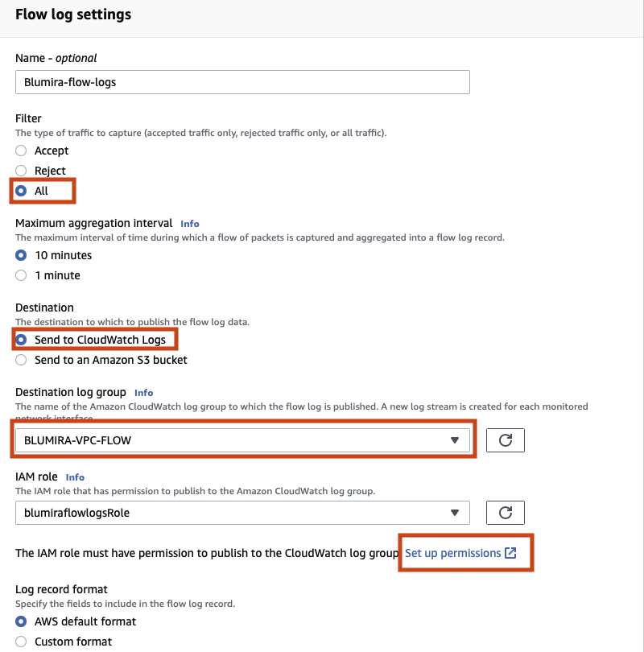Refresh the destination log group list
The width and height of the screenshot is (644, 652).
coord(506,439)
